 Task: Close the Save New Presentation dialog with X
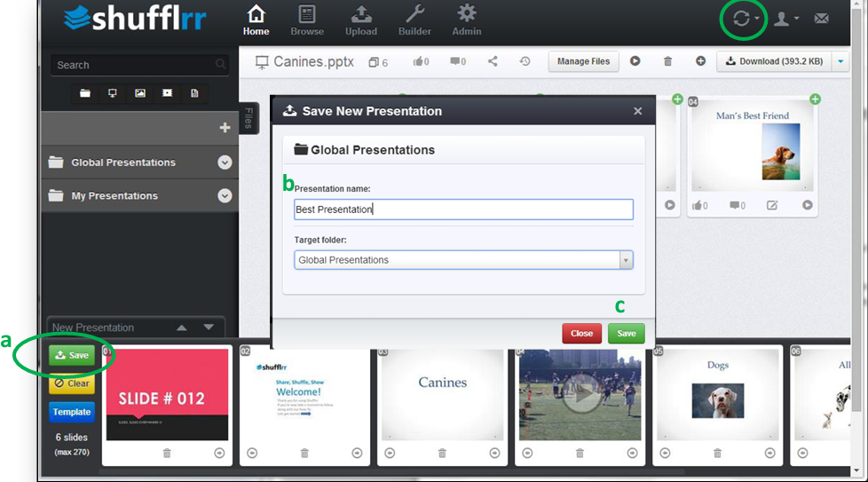click(638, 111)
